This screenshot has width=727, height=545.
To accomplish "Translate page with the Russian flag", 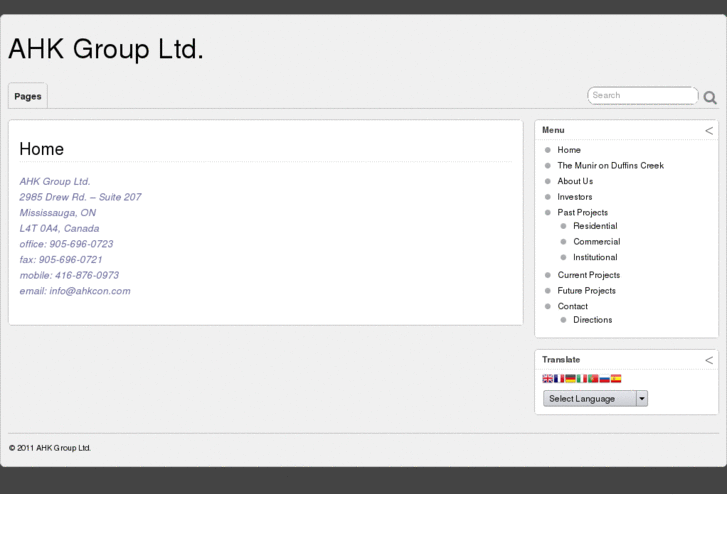I will (x=605, y=378).
